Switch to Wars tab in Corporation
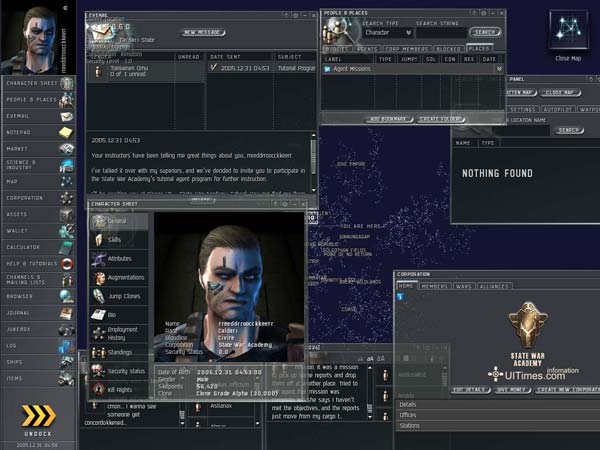 (x=464, y=286)
